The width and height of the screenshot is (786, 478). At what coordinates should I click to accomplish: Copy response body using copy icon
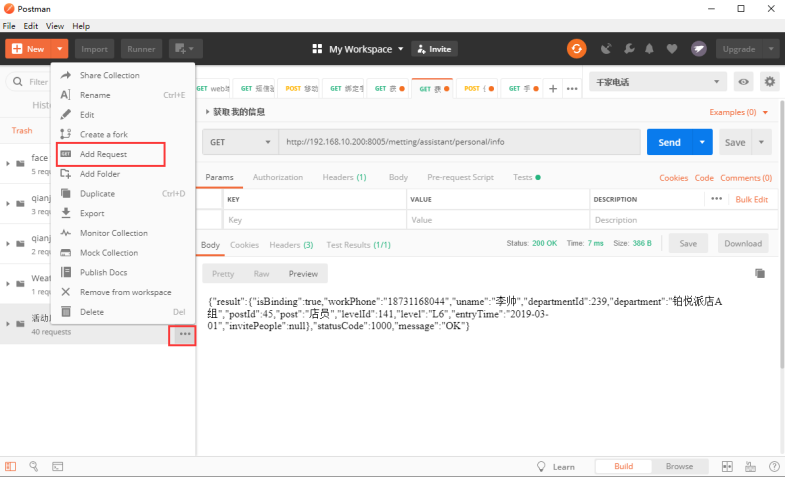tap(760, 273)
